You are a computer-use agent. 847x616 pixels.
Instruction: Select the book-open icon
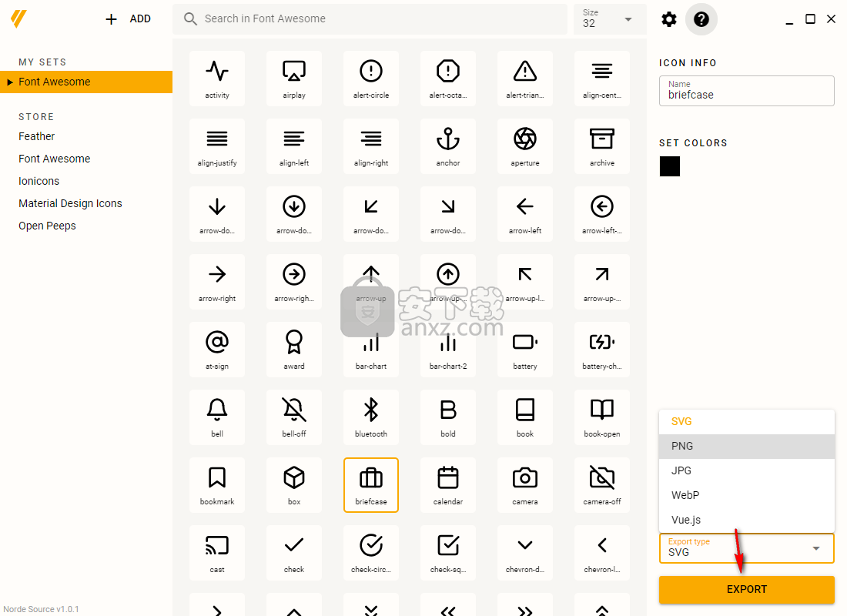[x=602, y=417]
